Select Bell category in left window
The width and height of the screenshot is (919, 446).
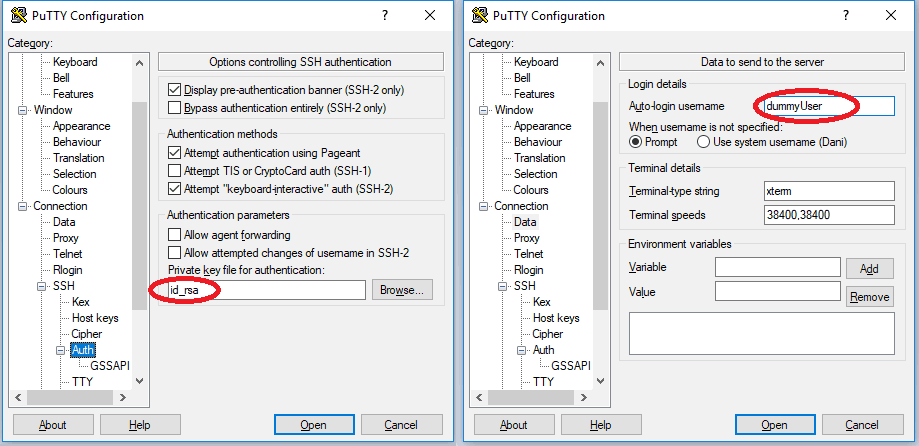pos(62,78)
